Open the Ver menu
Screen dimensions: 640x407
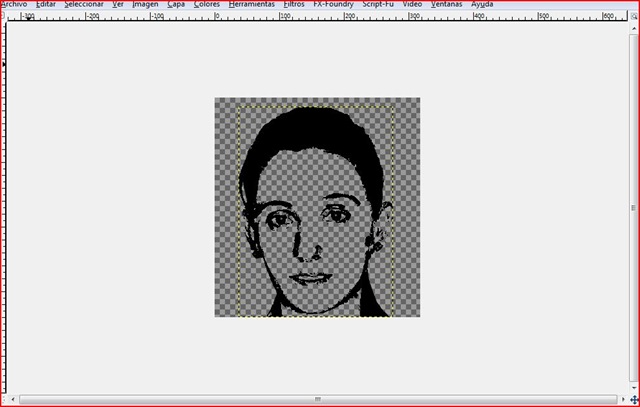pyautogui.click(x=118, y=4)
